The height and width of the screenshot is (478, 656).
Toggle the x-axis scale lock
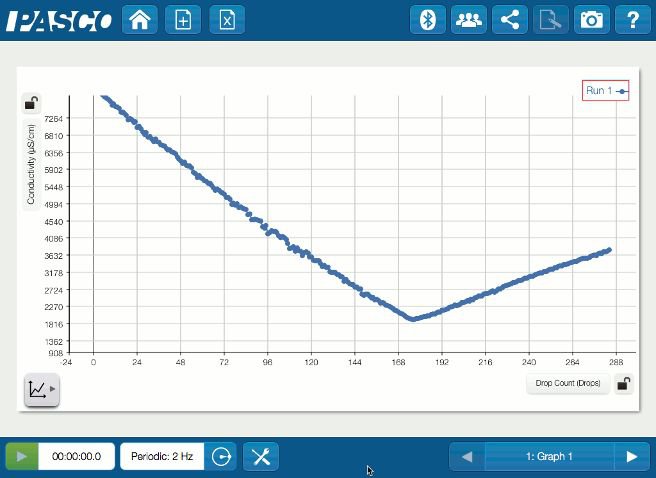[x=623, y=383]
